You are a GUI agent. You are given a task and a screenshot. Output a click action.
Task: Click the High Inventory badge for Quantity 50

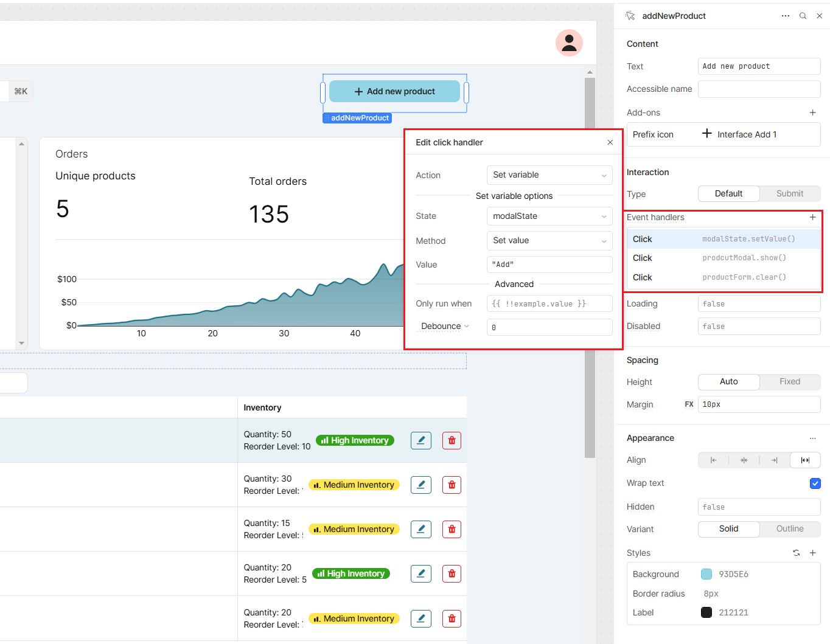(355, 440)
